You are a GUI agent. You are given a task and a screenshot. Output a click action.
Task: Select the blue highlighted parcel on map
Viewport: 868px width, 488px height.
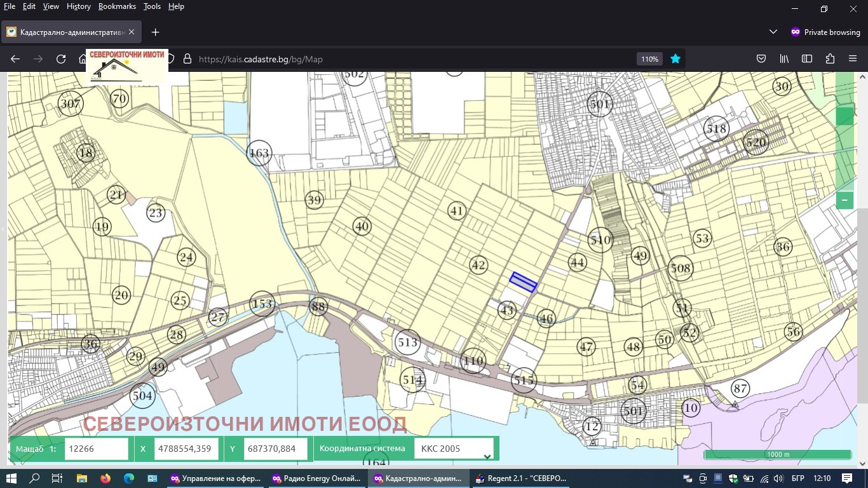[524, 282]
